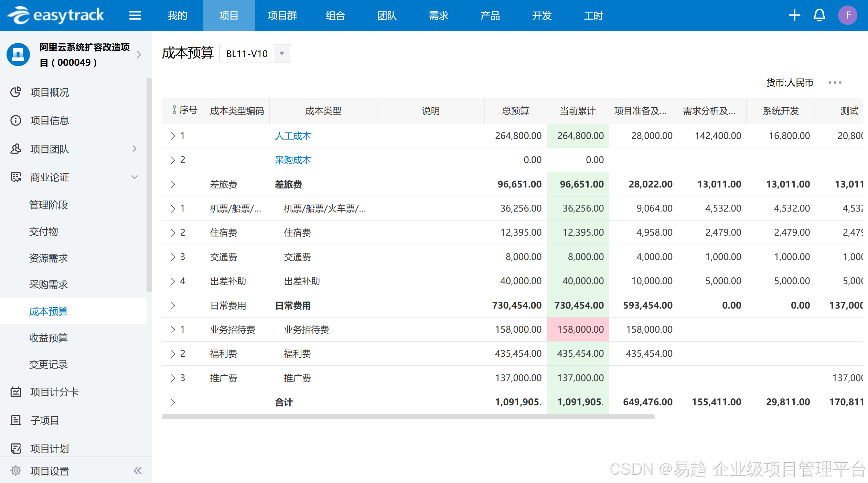This screenshot has height=483, width=868.
Task: Collapse sidebar with double-chevron icon
Action: pyautogui.click(x=138, y=471)
